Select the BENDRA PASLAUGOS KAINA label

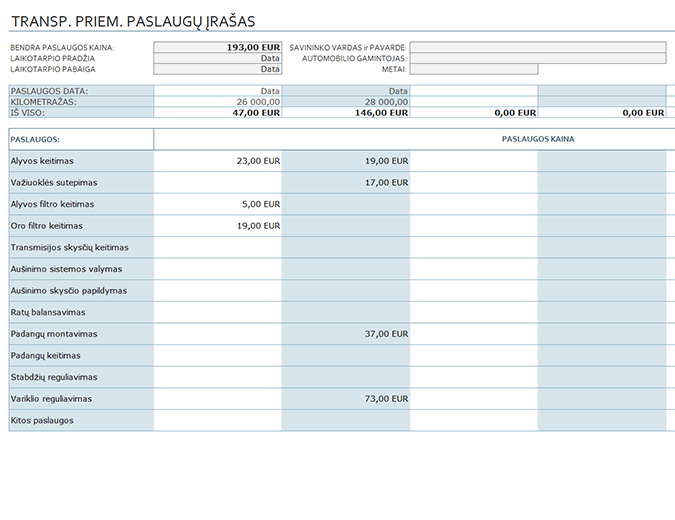[x=62, y=47]
